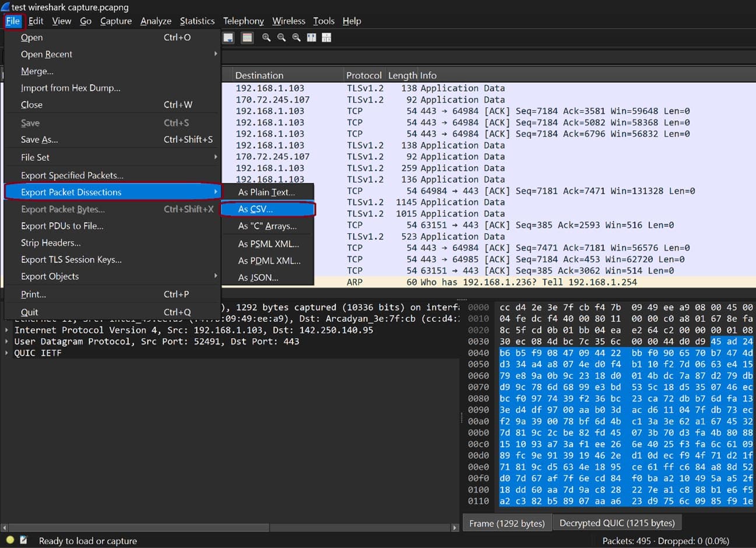Switch to the Frame (1292 bytes) tab
The width and height of the screenshot is (756, 548).
507,523
